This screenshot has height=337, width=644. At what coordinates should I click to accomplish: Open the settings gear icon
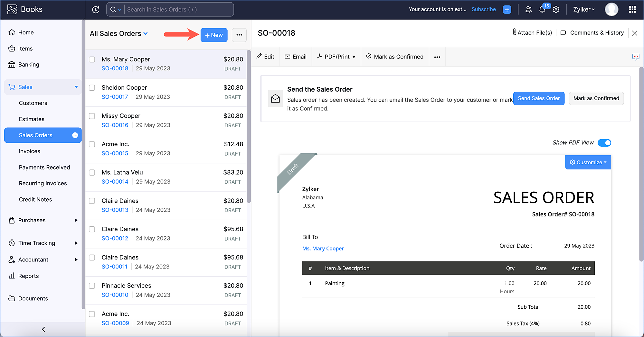pyautogui.click(x=556, y=10)
